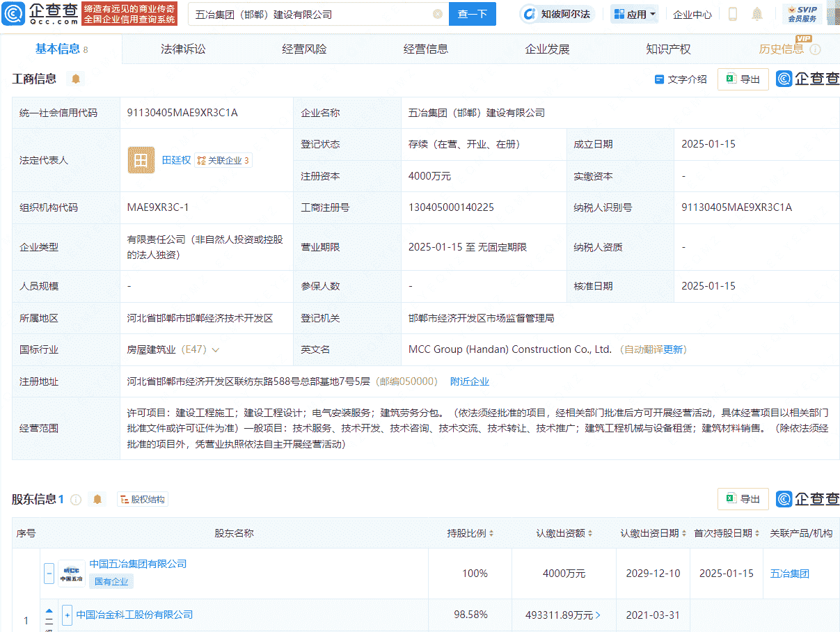Toggle the notification bell beside 工商信息
The image size is (840, 632).
coord(75,79)
